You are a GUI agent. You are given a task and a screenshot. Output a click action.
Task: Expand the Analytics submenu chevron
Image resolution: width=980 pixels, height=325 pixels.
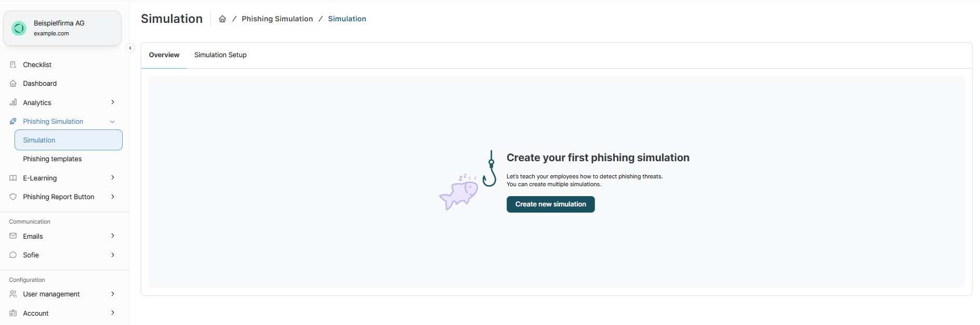tap(113, 102)
